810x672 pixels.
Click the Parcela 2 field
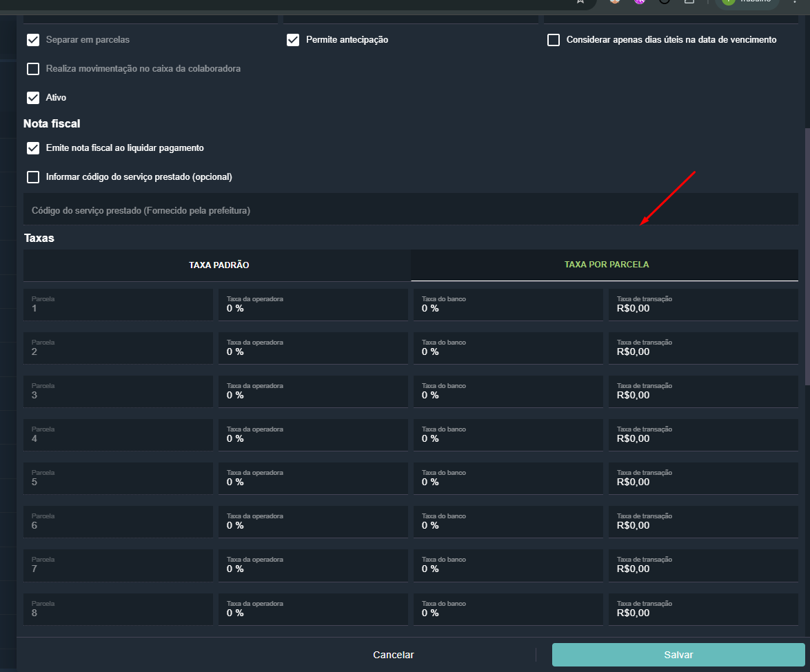pyautogui.click(x=118, y=348)
